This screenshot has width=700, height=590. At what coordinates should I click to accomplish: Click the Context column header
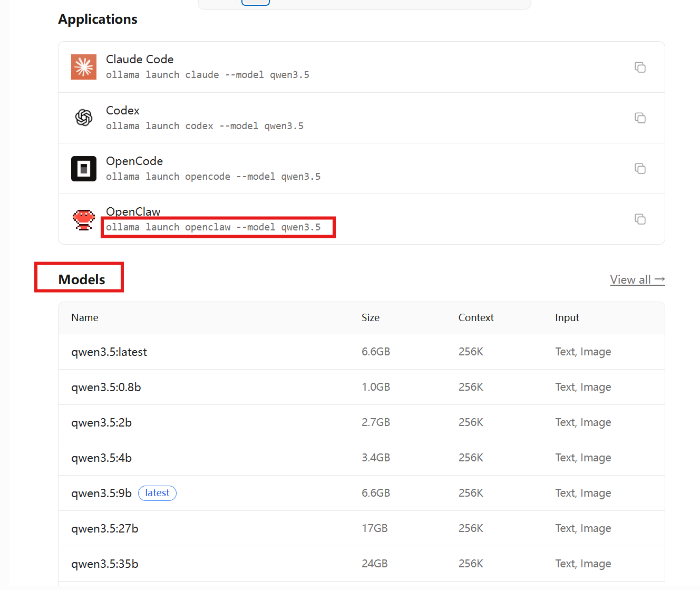pos(476,317)
